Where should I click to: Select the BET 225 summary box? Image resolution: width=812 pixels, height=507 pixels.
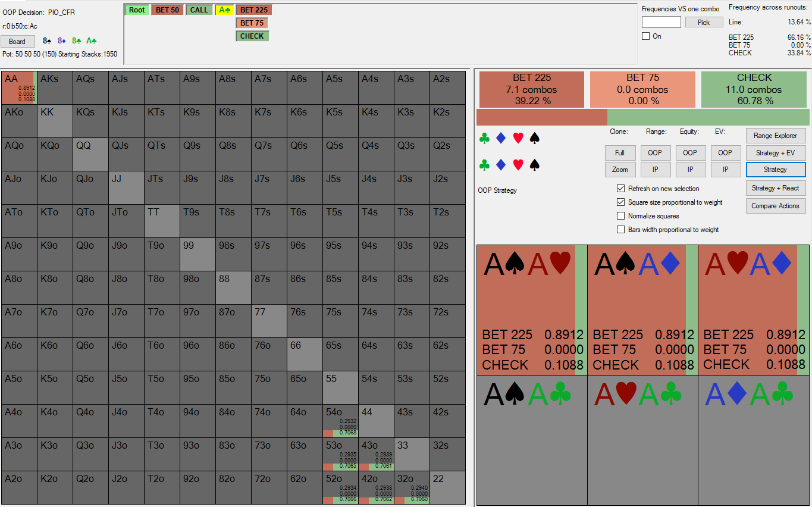[532, 90]
